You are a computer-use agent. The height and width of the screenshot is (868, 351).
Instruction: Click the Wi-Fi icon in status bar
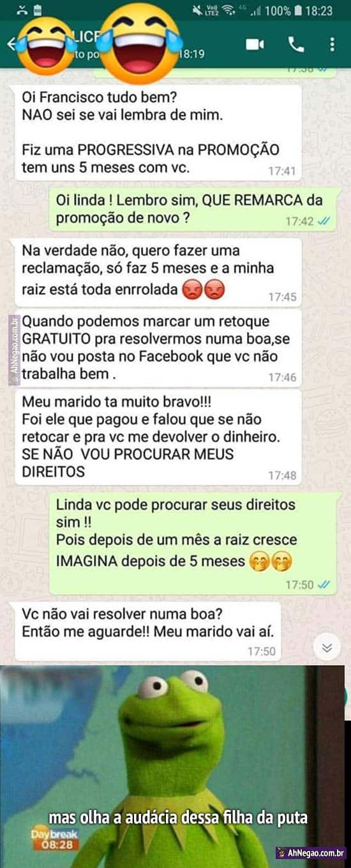[228, 11]
